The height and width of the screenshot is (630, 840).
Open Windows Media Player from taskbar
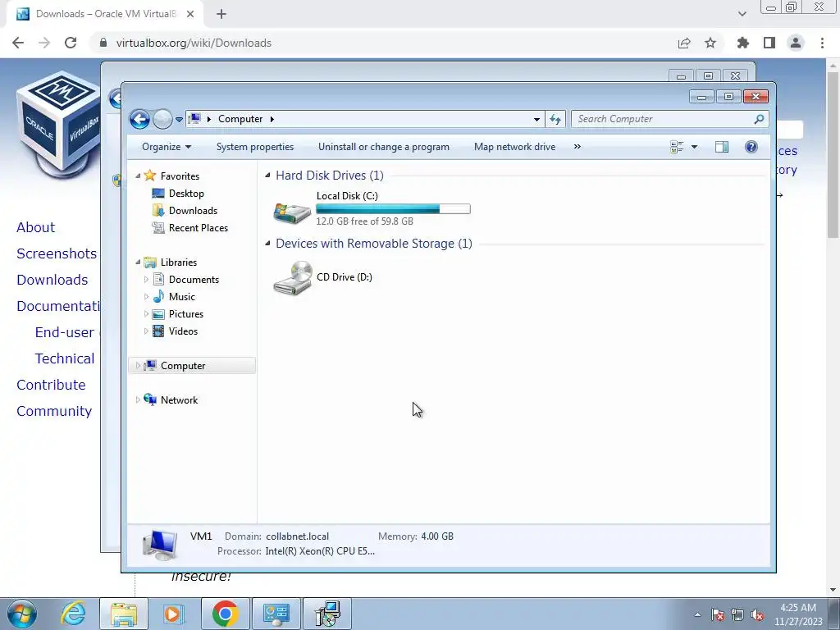click(174, 614)
